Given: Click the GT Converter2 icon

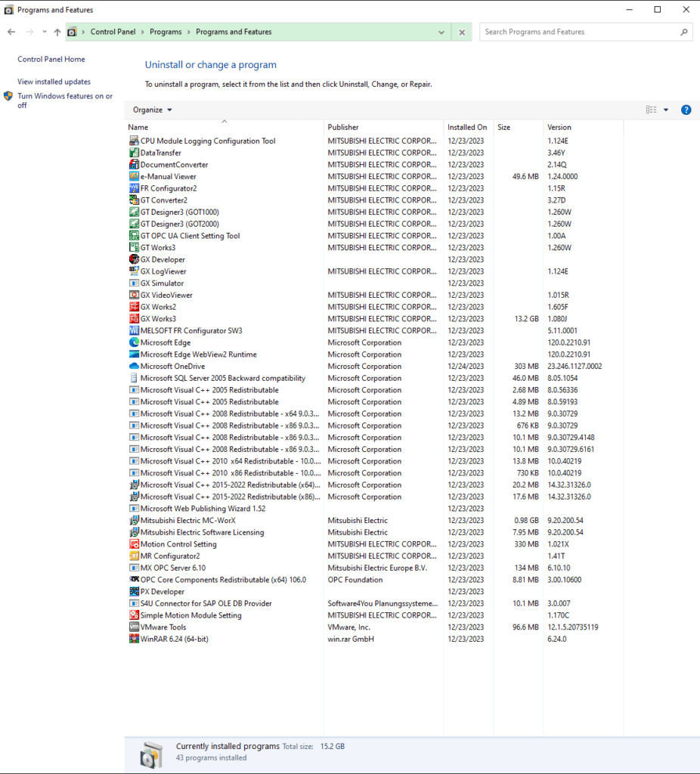Looking at the screenshot, I should [134, 200].
